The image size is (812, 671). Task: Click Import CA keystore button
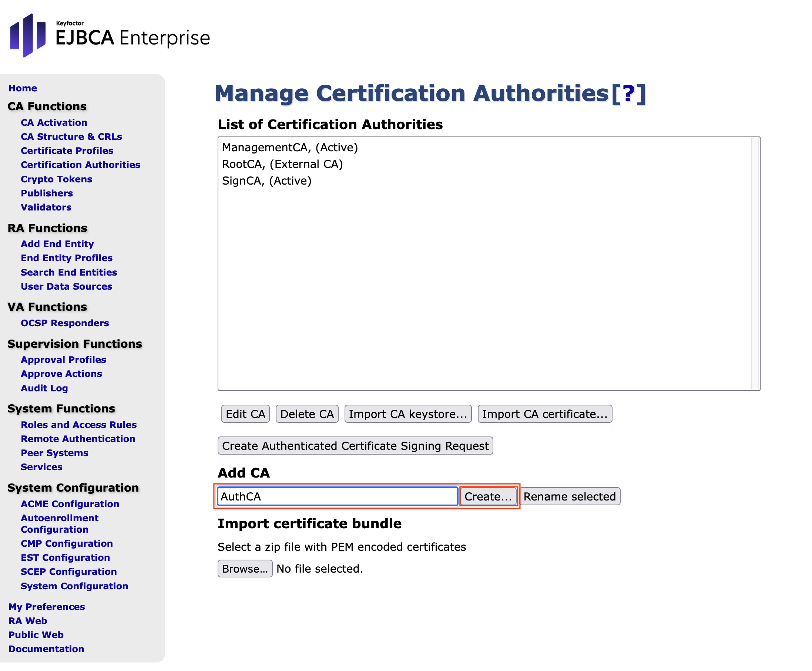click(x=407, y=414)
